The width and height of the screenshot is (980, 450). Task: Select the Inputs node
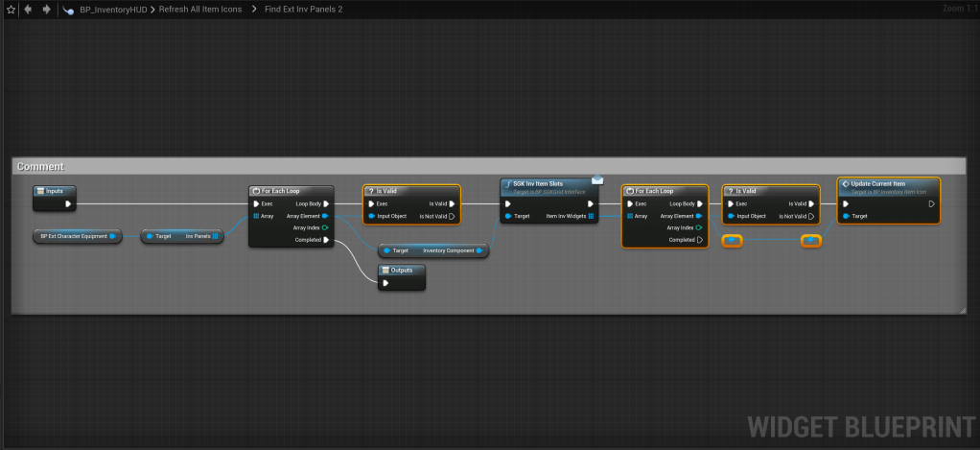55,191
